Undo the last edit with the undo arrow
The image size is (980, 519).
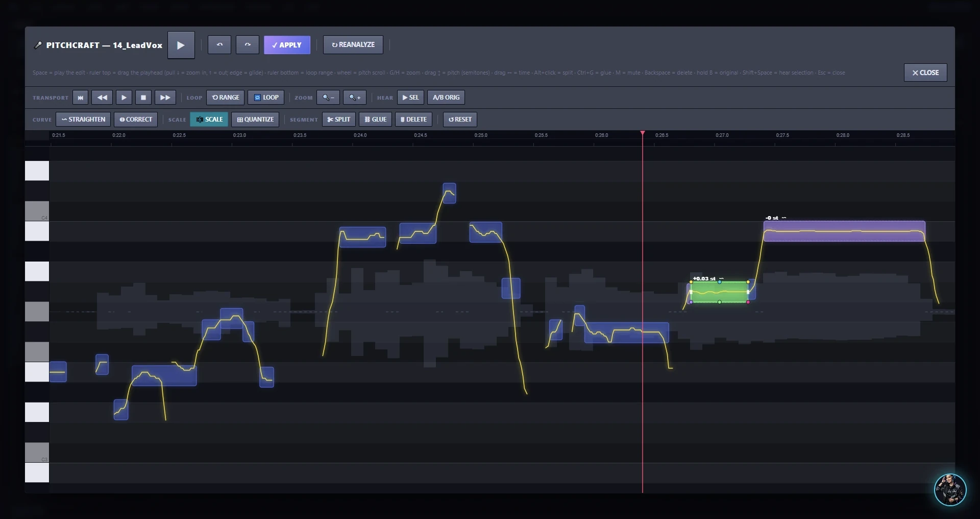click(x=219, y=45)
